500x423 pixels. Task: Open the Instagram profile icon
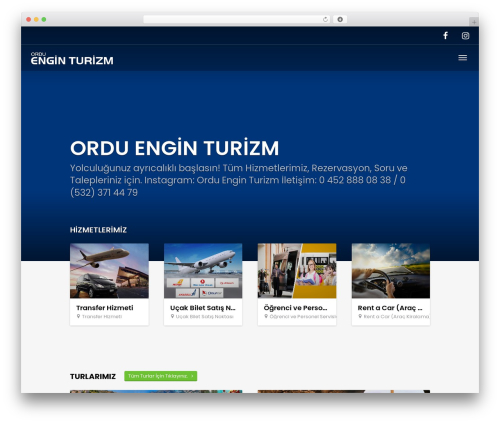[465, 36]
